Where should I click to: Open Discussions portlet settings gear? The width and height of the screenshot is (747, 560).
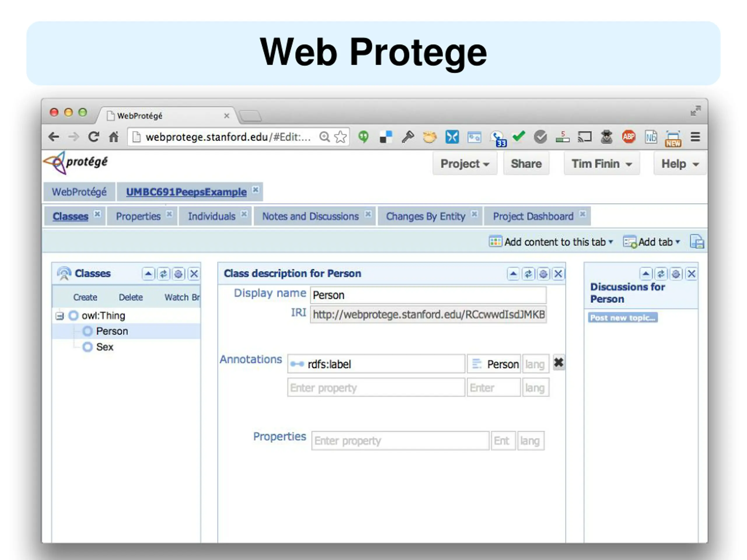tap(676, 274)
